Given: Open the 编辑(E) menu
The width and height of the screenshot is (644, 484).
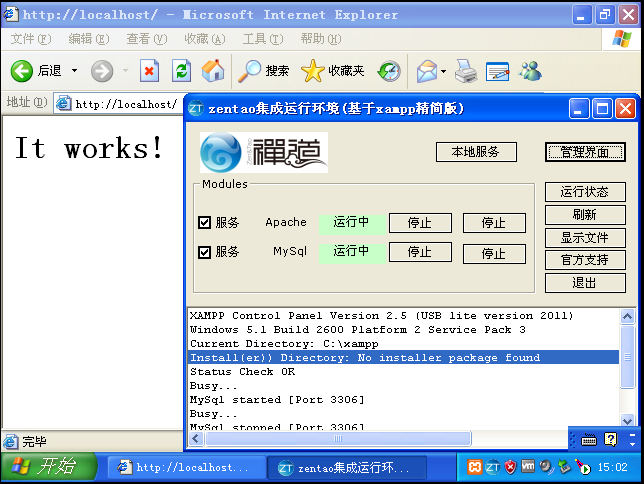Looking at the screenshot, I should [89, 39].
